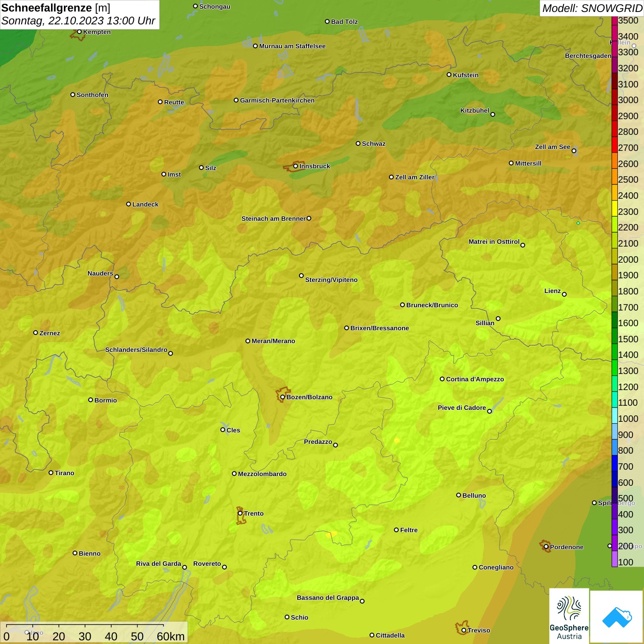Click the Brixen/Bressanone label
Image resolution: width=644 pixels, height=644 pixels.
click(x=379, y=328)
